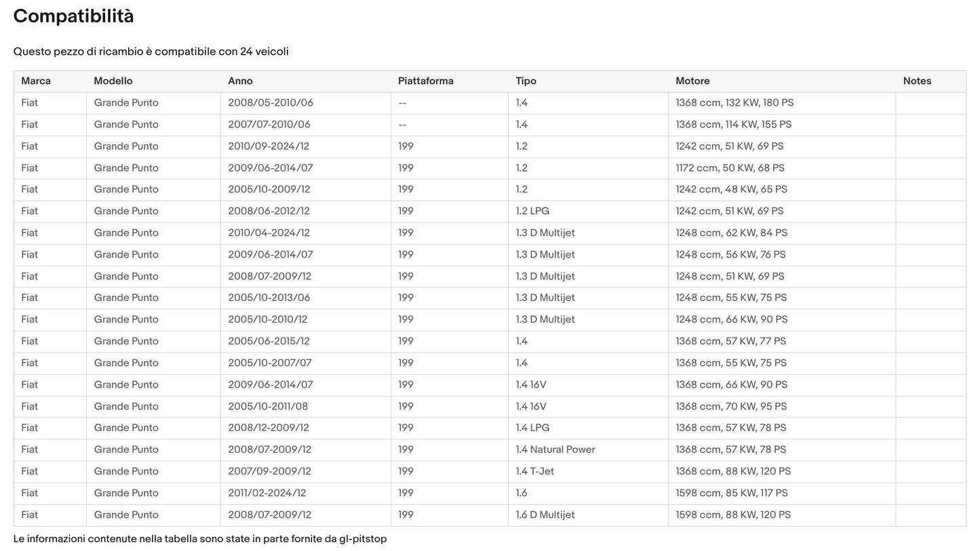The height and width of the screenshot is (551, 980).
Task: Select the 1.6 D Multijet cell
Action: (545, 514)
